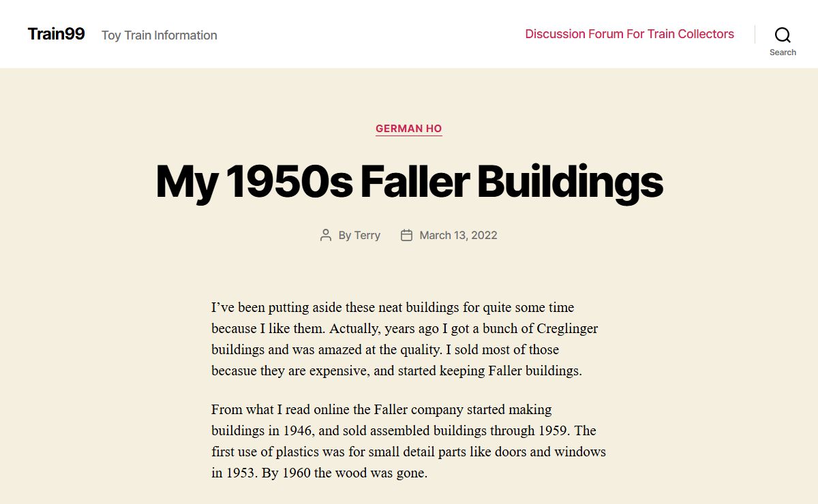Click the phrase "By 1960 the wood was gone"
Viewport: 818px width, 504px height.
[344, 473]
